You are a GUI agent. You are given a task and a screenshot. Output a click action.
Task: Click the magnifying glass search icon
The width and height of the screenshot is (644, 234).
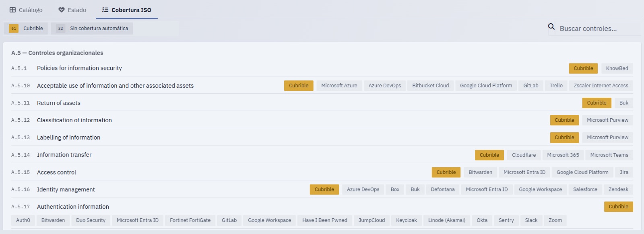click(x=551, y=27)
